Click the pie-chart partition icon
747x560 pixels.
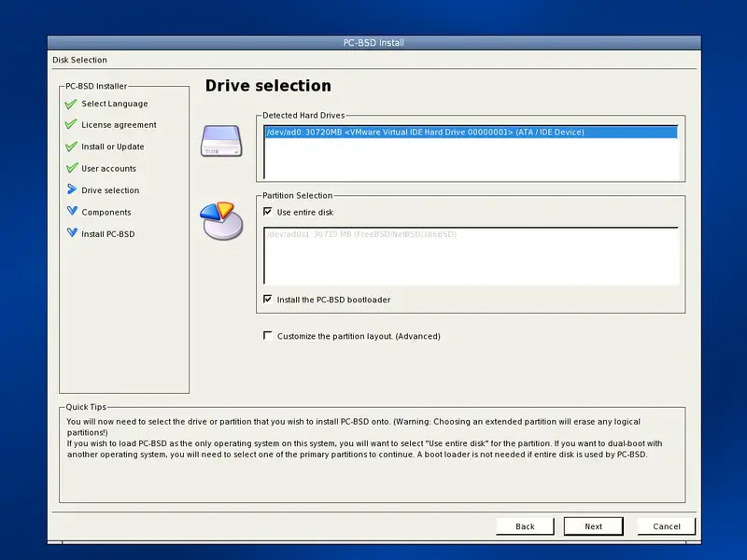coord(221,221)
